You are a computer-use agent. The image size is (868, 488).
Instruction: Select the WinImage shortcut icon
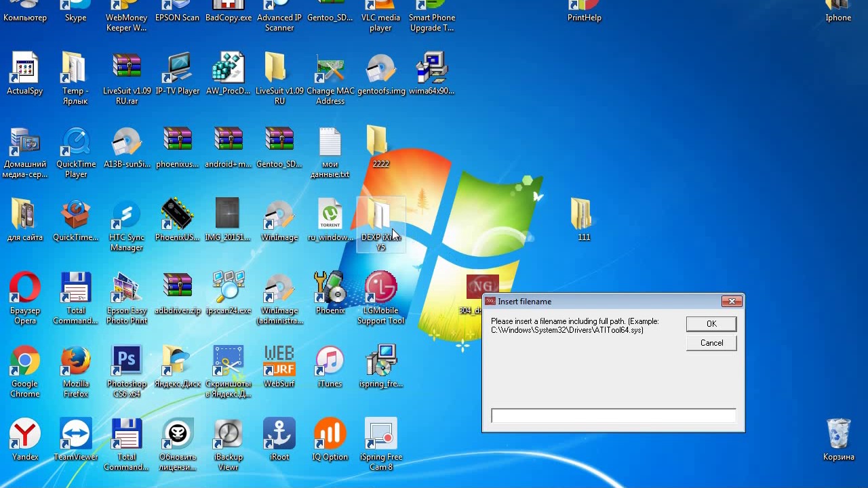[279, 220]
